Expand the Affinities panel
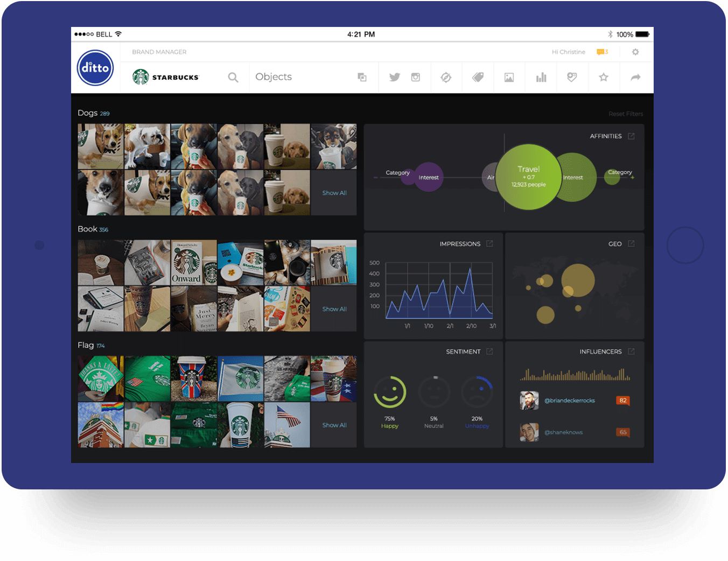728x561 pixels. [631, 136]
